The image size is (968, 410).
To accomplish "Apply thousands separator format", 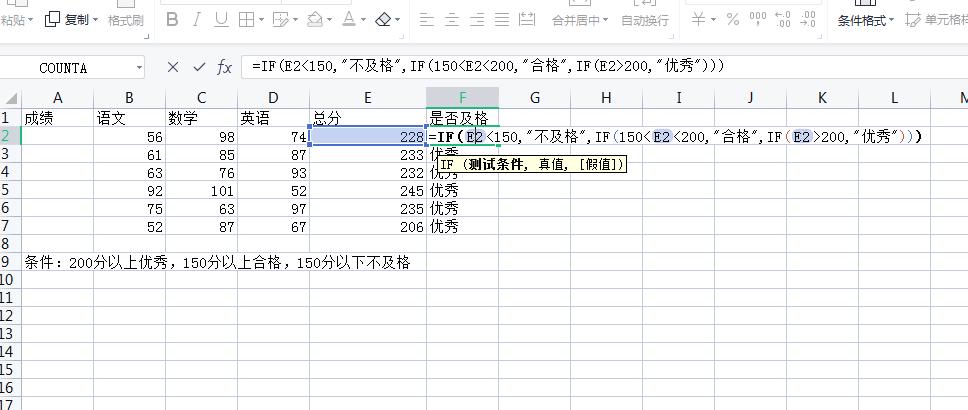I will pos(758,20).
